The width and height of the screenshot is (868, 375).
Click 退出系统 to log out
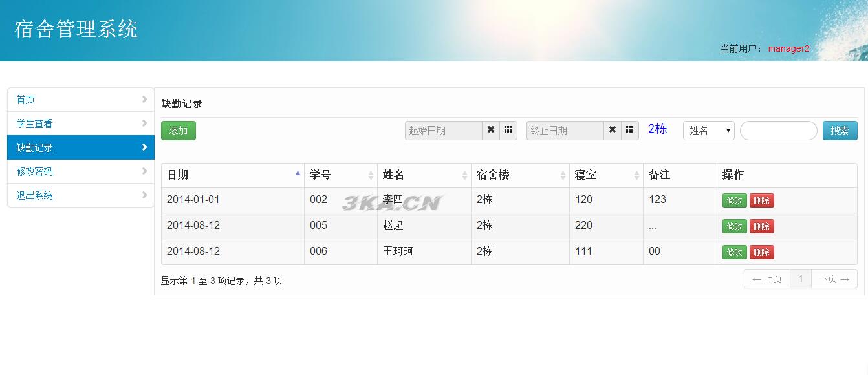tap(81, 195)
